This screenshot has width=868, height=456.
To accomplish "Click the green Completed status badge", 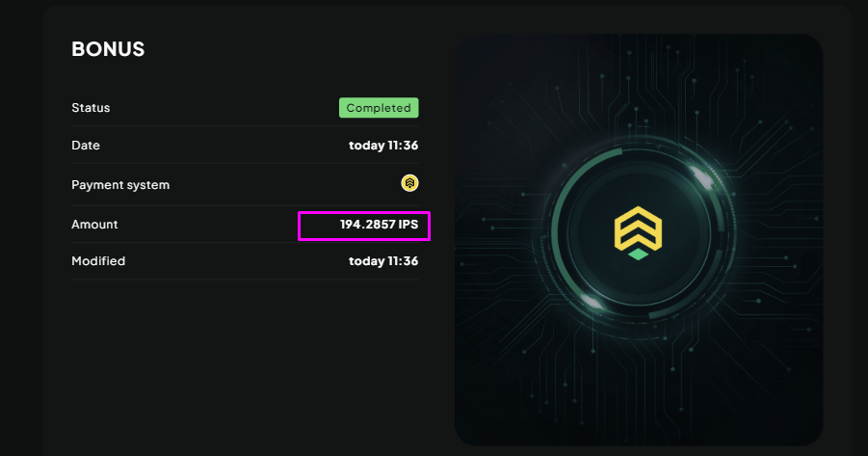I will 379,108.
